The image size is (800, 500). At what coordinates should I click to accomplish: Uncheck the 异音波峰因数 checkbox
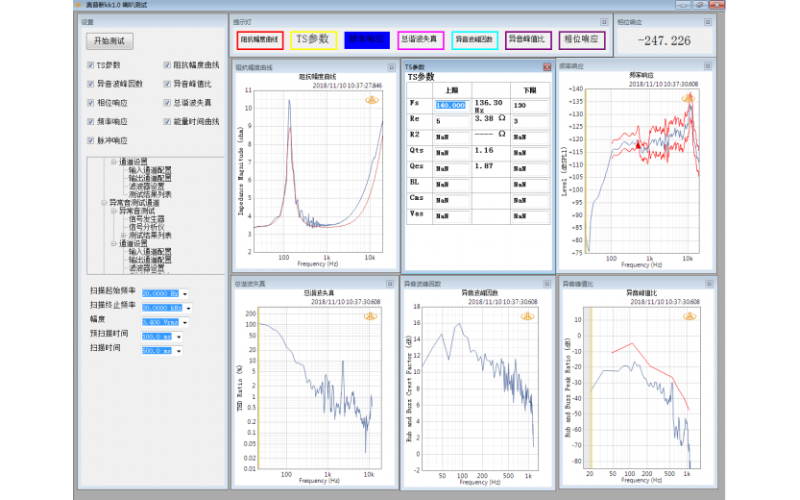[91, 84]
